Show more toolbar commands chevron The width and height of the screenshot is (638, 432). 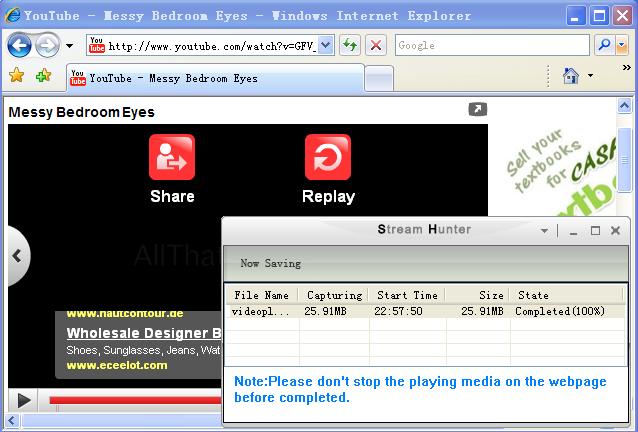click(627, 68)
